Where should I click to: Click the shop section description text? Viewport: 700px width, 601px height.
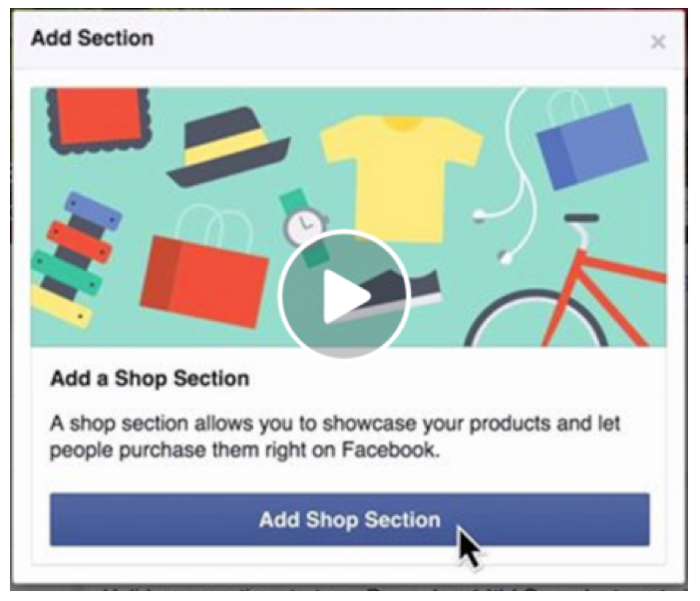tap(335, 437)
